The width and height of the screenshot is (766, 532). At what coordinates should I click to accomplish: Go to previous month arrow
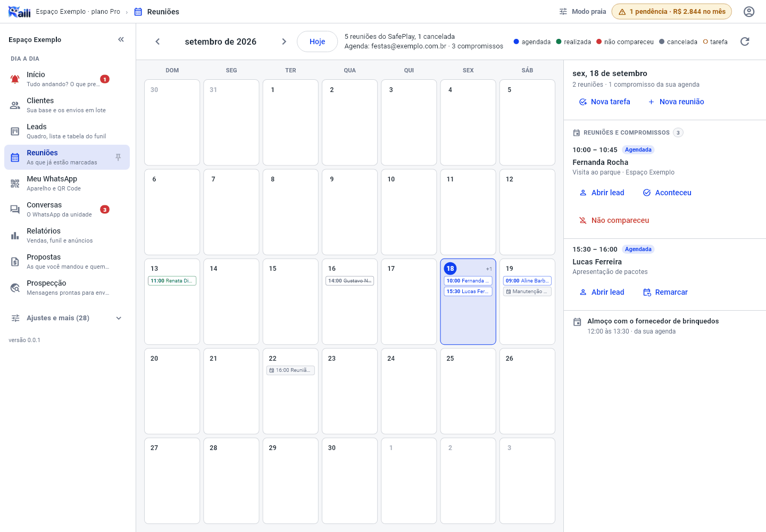tap(157, 41)
